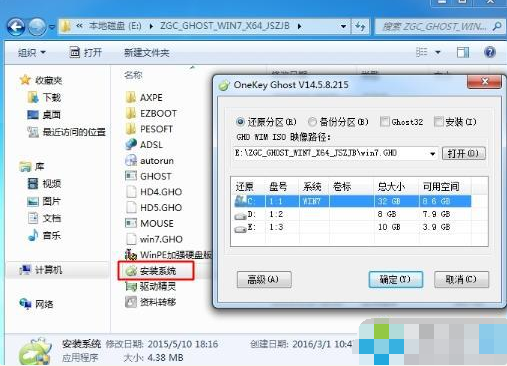This screenshot has width=507, height=366.
Task: Click the 打开 toolbar button
Action: [85, 52]
